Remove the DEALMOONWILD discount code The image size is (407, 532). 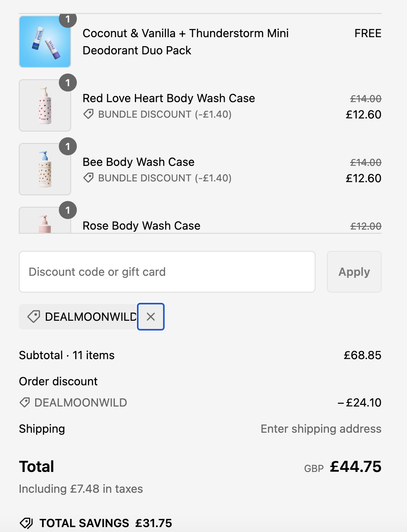click(151, 317)
